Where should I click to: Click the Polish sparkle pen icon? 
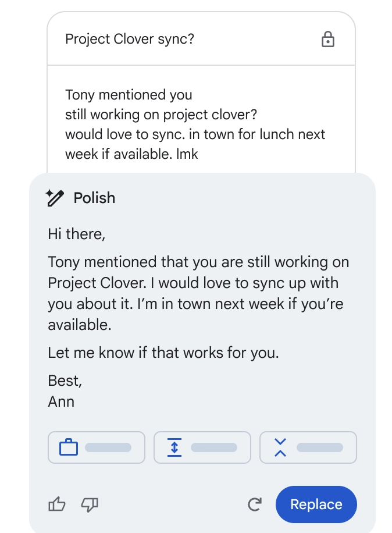tap(55, 198)
